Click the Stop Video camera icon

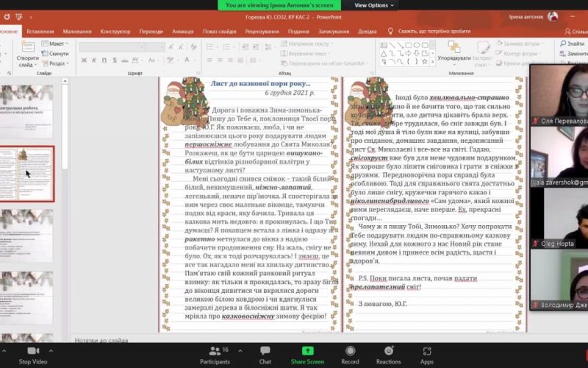coord(32,350)
